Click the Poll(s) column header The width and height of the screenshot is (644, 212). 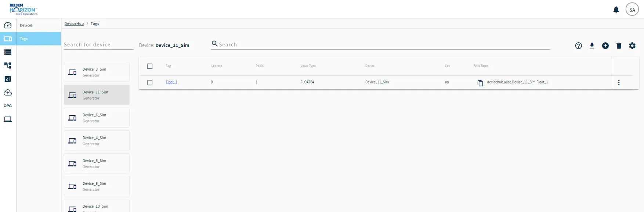[260, 66]
